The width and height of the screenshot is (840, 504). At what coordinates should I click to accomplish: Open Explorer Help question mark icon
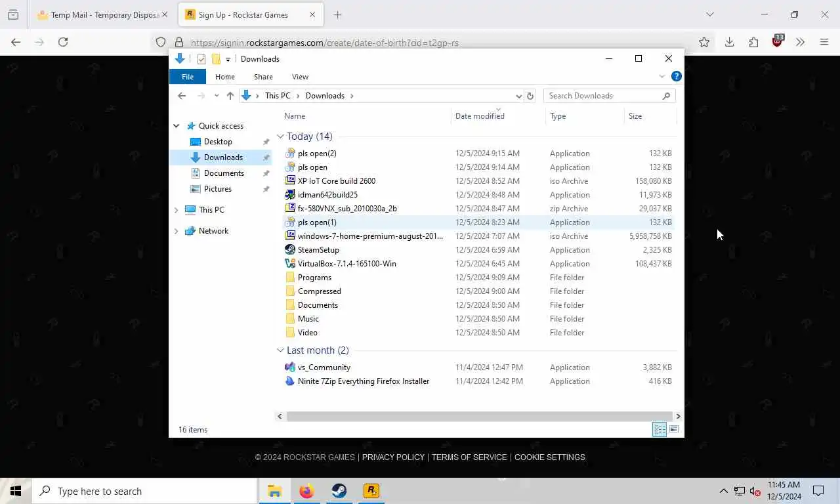pos(676,77)
